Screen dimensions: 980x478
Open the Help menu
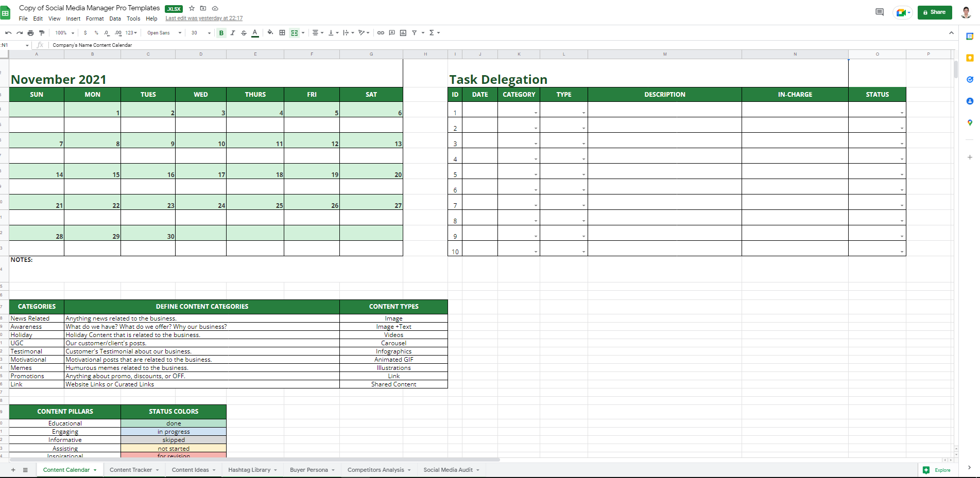151,19
